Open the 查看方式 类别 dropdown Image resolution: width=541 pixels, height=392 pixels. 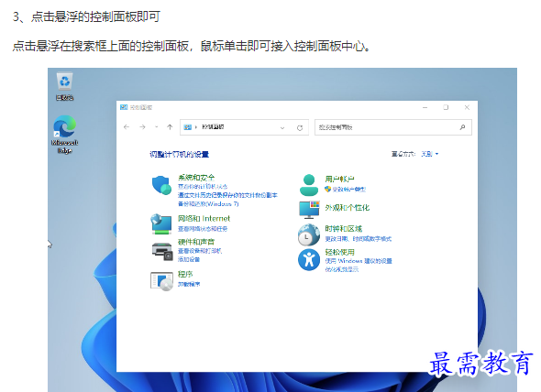(429, 154)
